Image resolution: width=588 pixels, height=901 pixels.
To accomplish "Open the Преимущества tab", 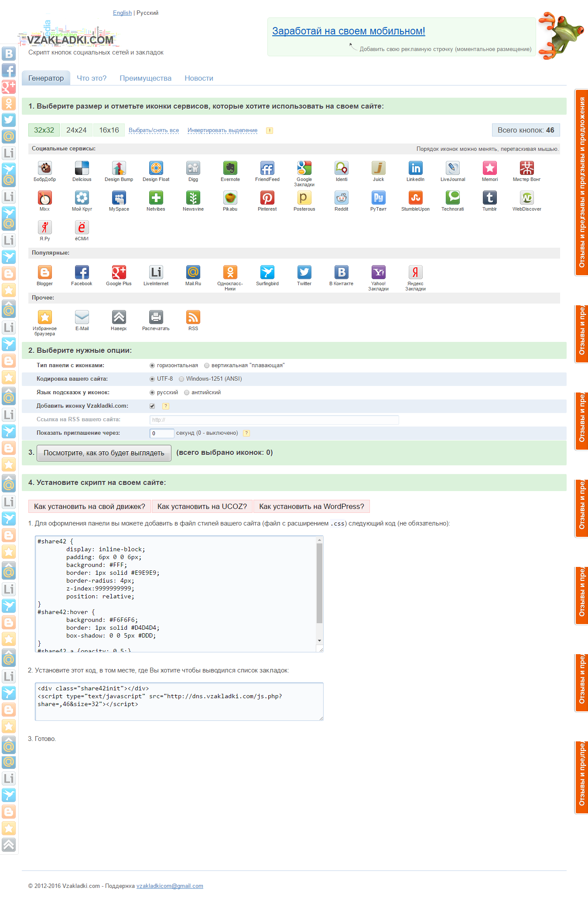I will [145, 78].
